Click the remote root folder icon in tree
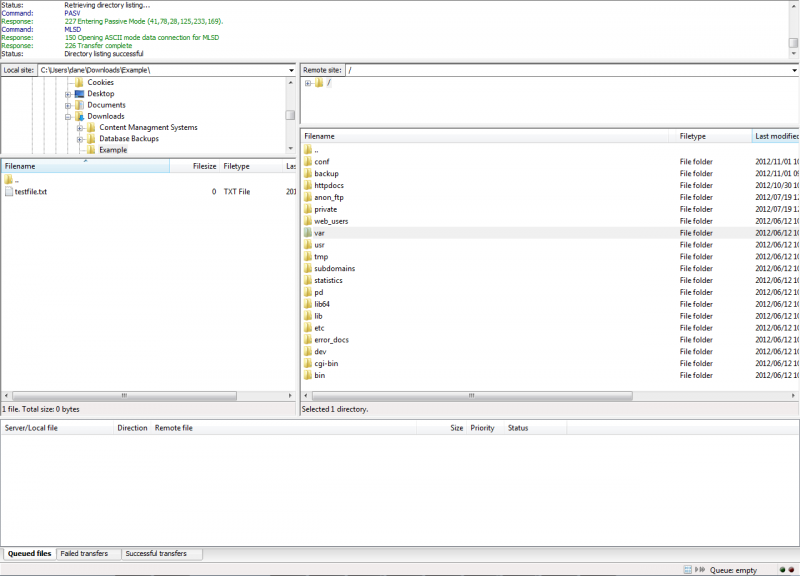 [319, 83]
